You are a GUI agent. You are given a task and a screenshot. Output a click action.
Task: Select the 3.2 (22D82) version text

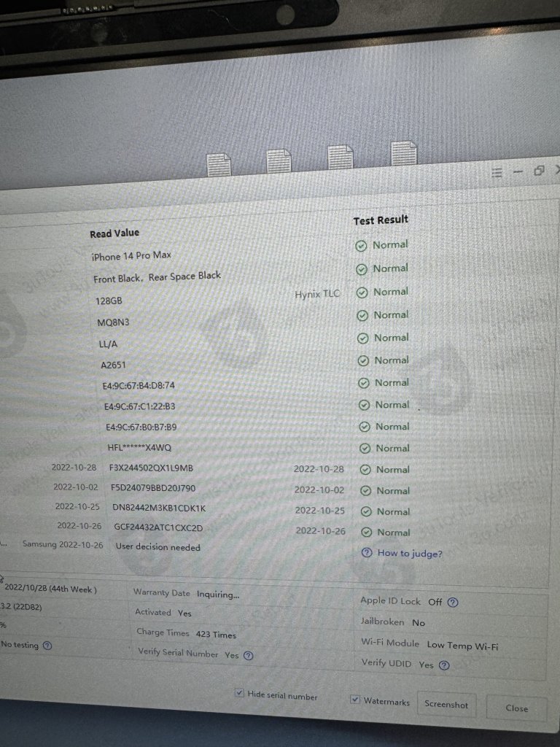[x=21, y=607]
